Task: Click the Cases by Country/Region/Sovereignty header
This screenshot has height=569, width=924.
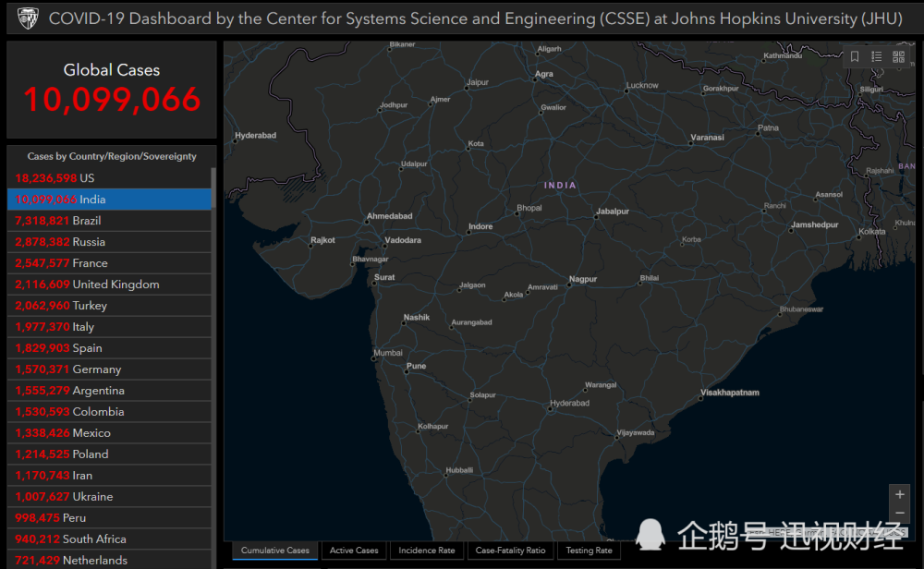Action: click(112, 156)
